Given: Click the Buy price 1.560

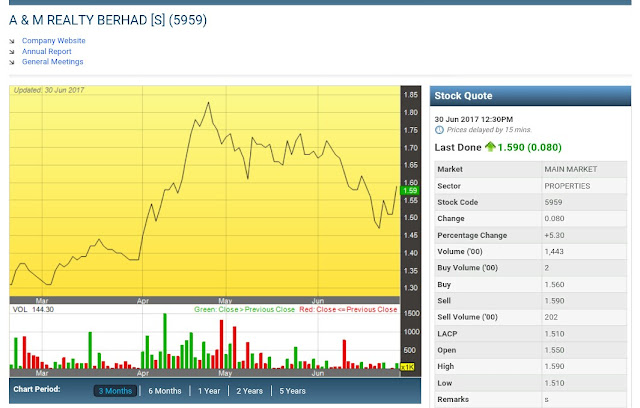Looking at the screenshot, I should coord(554,285).
